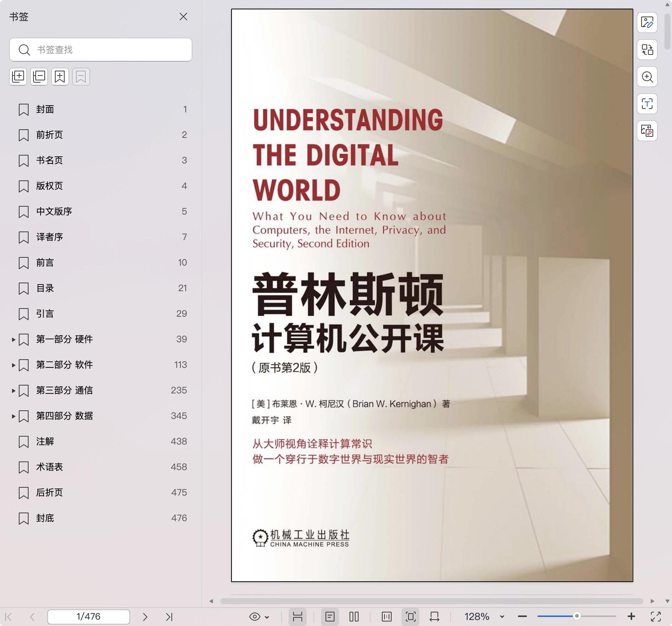The height and width of the screenshot is (626, 672).
Task: Open the 封面 bookmark
Action: (101, 109)
